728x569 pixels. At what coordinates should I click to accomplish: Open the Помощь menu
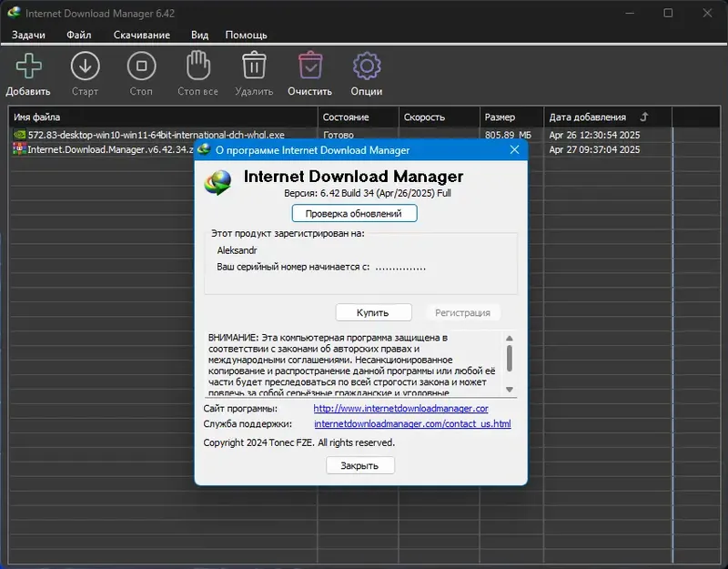tap(246, 35)
